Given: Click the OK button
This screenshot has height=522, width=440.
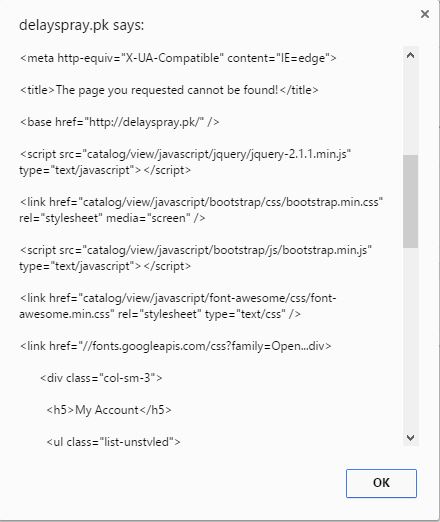Looking at the screenshot, I should [x=381, y=483].
